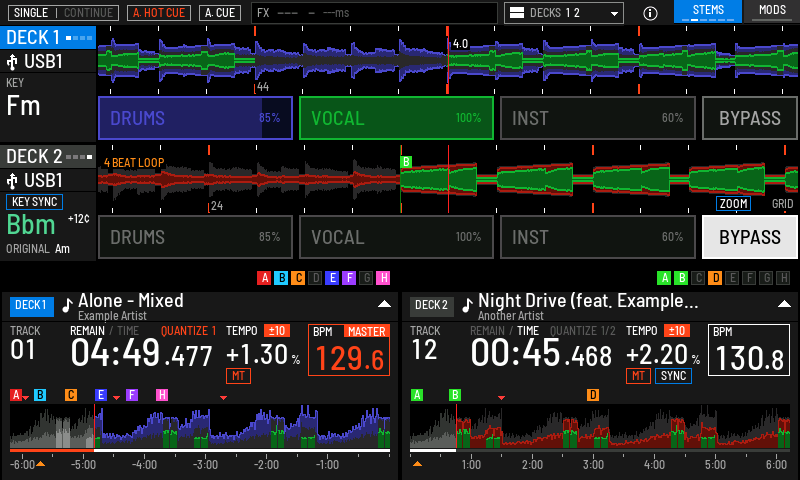This screenshot has width=800, height=480.
Task: Expand Deck 1 track info arrow
Action: (384, 304)
